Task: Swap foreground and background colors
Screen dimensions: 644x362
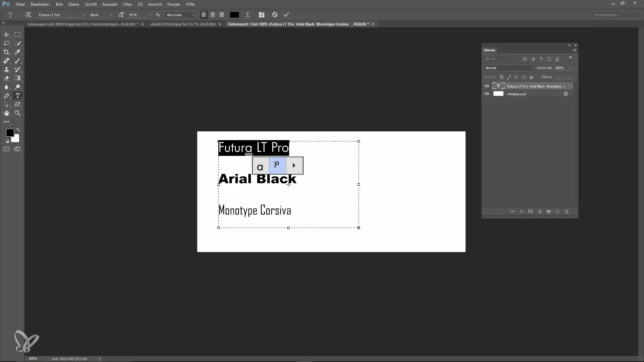Action: click(x=18, y=130)
